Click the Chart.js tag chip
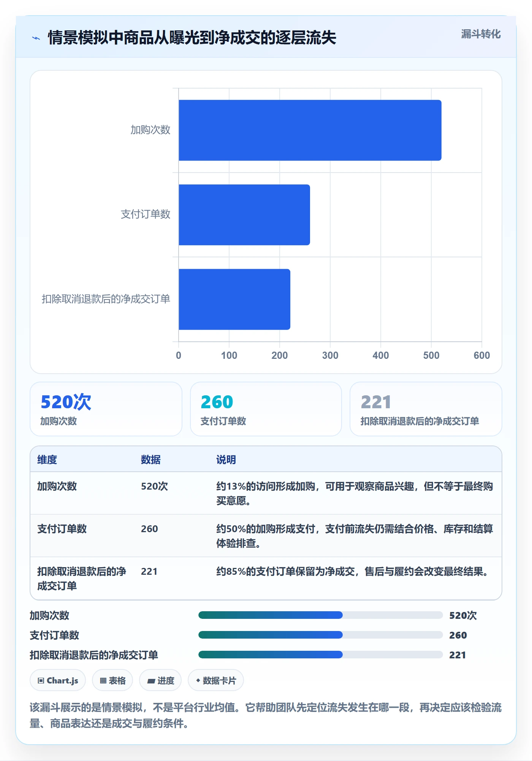This screenshot has height=761, width=532. tap(58, 680)
